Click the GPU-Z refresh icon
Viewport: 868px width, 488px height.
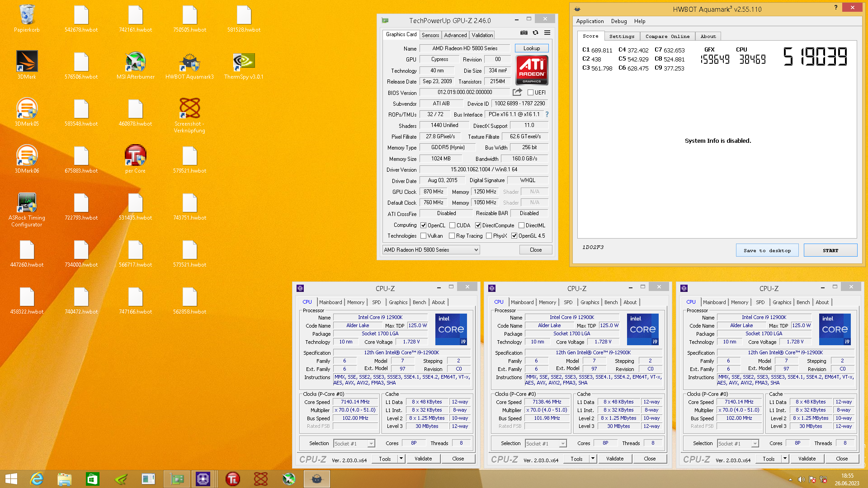[x=535, y=33]
